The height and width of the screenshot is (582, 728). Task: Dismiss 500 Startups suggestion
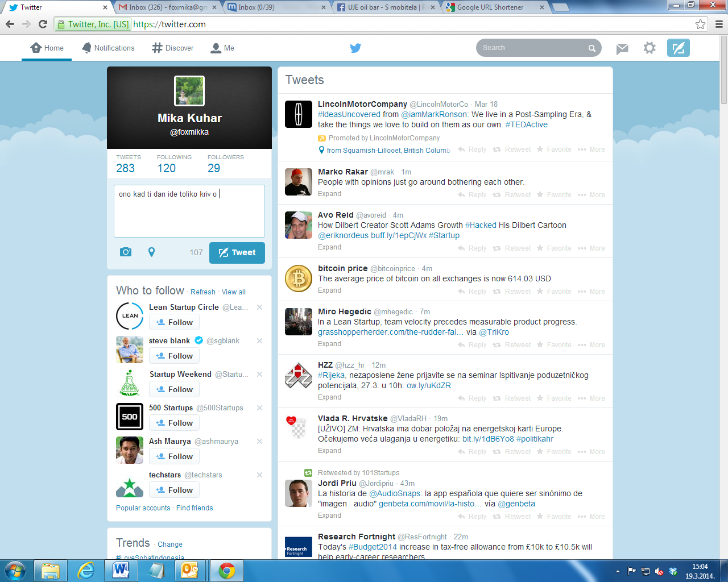tap(259, 408)
